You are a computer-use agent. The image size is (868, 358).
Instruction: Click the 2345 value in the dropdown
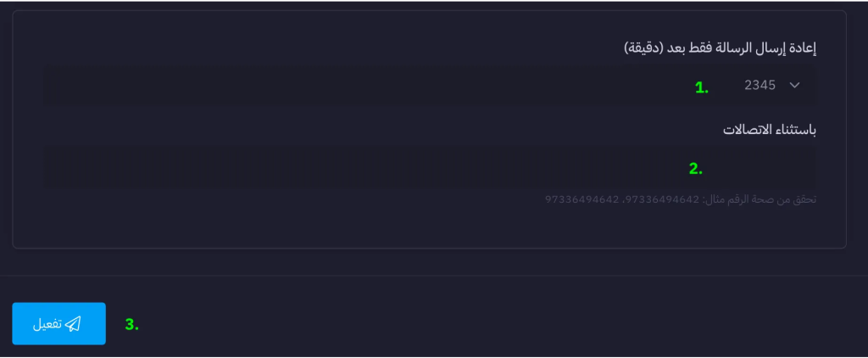759,86
